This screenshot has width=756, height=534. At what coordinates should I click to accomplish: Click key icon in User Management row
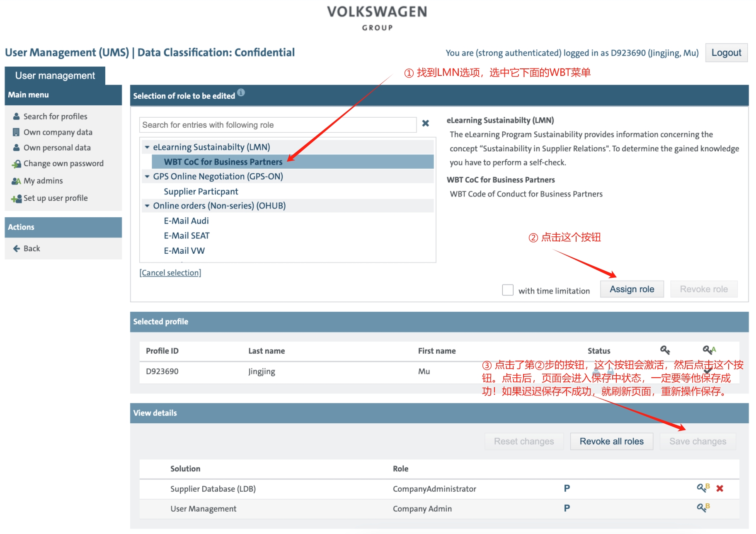[x=703, y=507]
